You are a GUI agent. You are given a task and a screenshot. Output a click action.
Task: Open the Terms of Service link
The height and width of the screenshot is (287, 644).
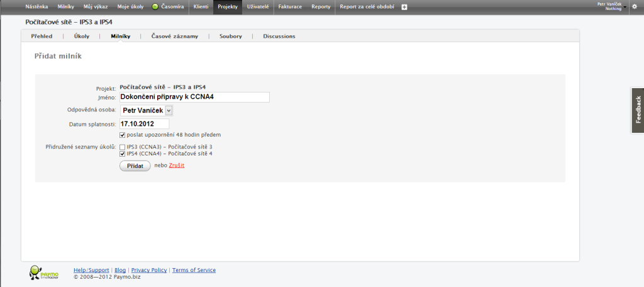coord(194,270)
